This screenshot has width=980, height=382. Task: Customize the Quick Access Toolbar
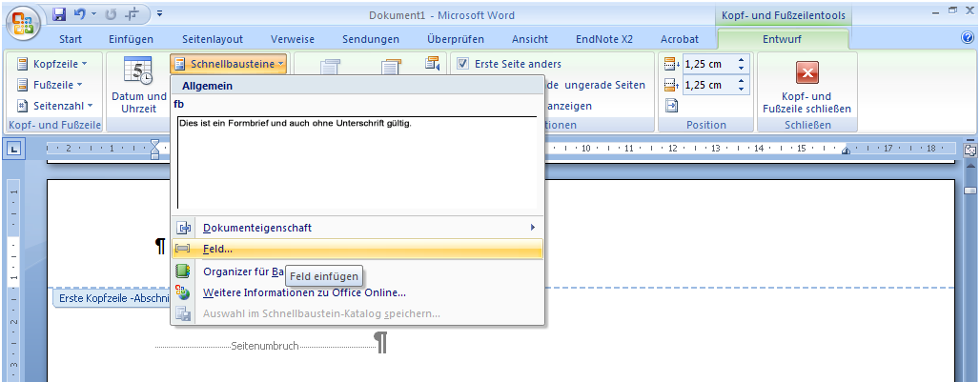[159, 13]
